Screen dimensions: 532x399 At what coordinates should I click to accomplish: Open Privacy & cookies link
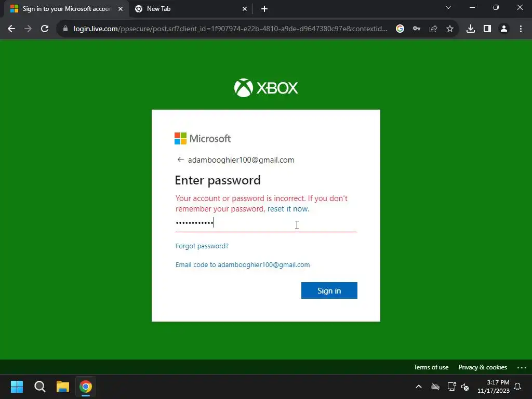[483, 367]
